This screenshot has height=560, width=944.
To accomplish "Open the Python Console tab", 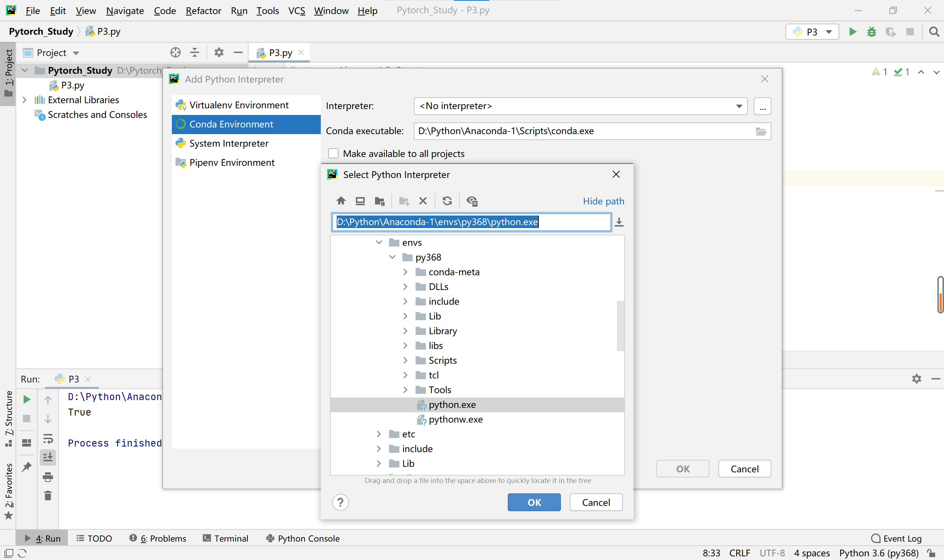I will coord(303,539).
